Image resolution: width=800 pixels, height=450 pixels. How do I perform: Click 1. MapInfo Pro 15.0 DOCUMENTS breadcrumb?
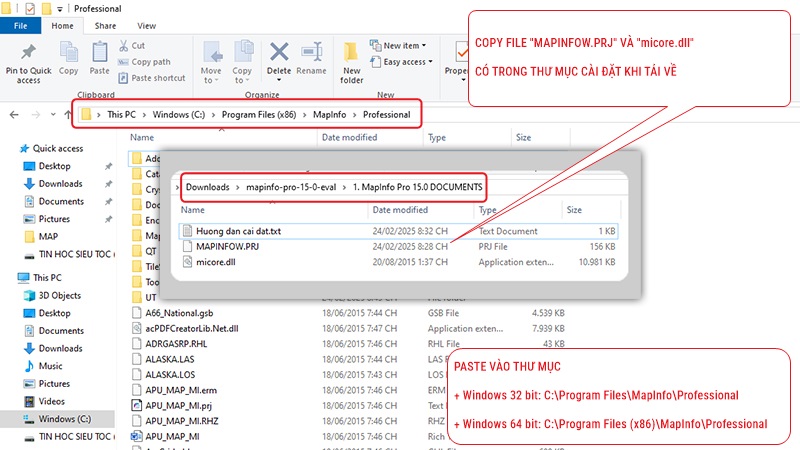pyautogui.click(x=417, y=187)
